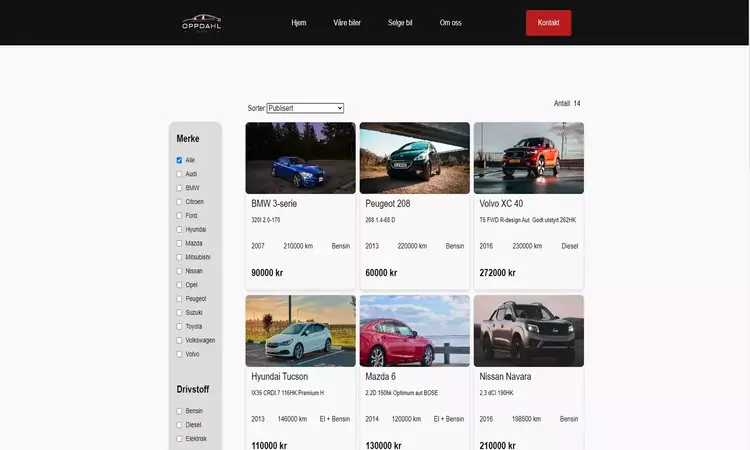The height and width of the screenshot is (450, 750).
Task: Open the Hjem menu item
Action: (298, 23)
